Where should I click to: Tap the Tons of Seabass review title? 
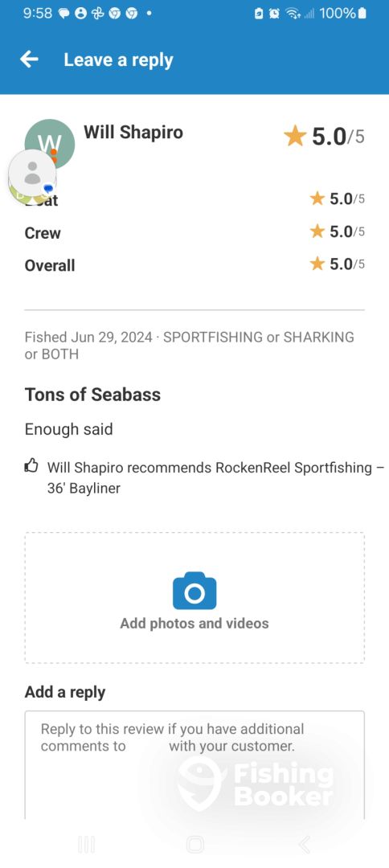[92, 395]
